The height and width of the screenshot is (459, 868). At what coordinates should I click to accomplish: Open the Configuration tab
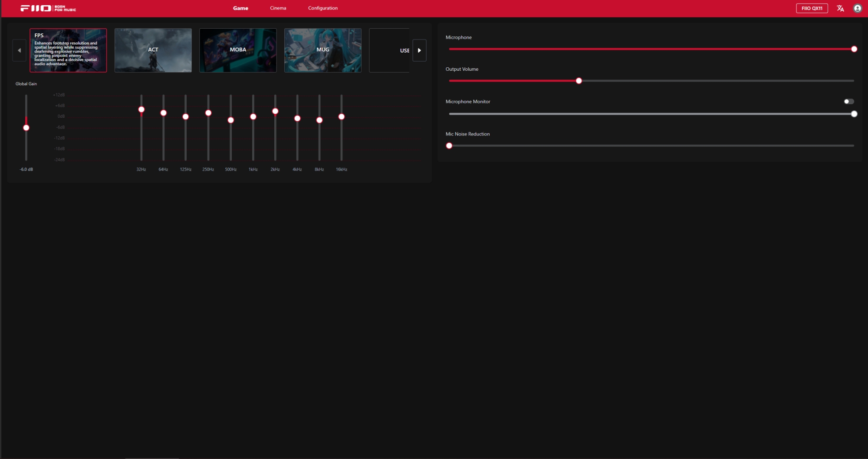(x=323, y=8)
